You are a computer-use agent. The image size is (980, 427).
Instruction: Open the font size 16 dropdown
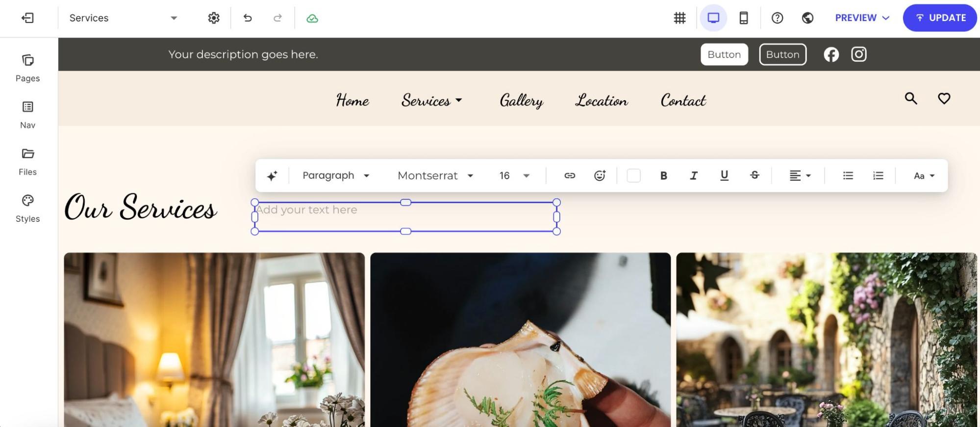point(514,176)
